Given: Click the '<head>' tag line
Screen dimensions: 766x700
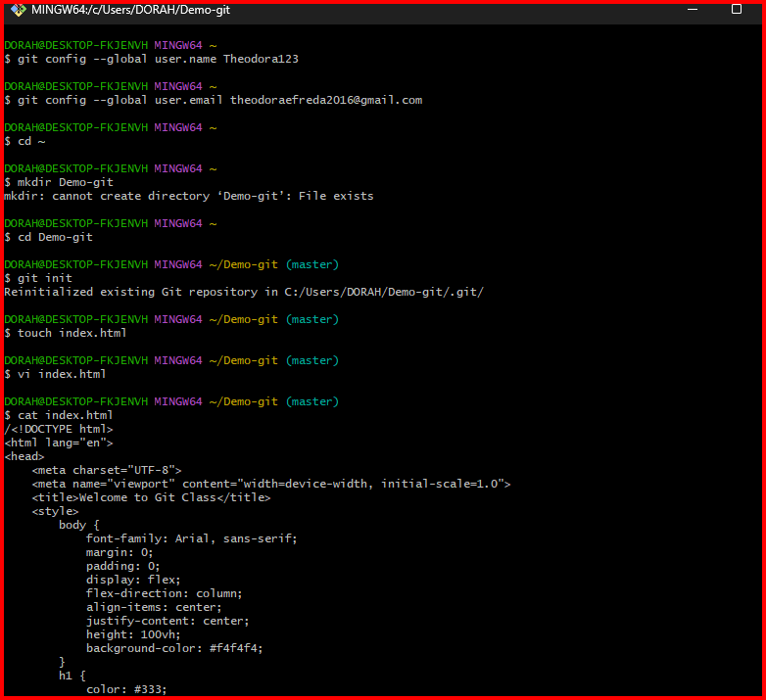Looking at the screenshot, I should [24, 456].
